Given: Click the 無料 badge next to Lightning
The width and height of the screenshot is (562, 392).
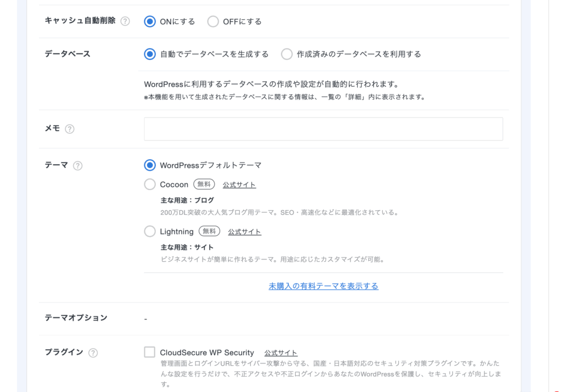Looking at the screenshot, I should [x=210, y=231].
